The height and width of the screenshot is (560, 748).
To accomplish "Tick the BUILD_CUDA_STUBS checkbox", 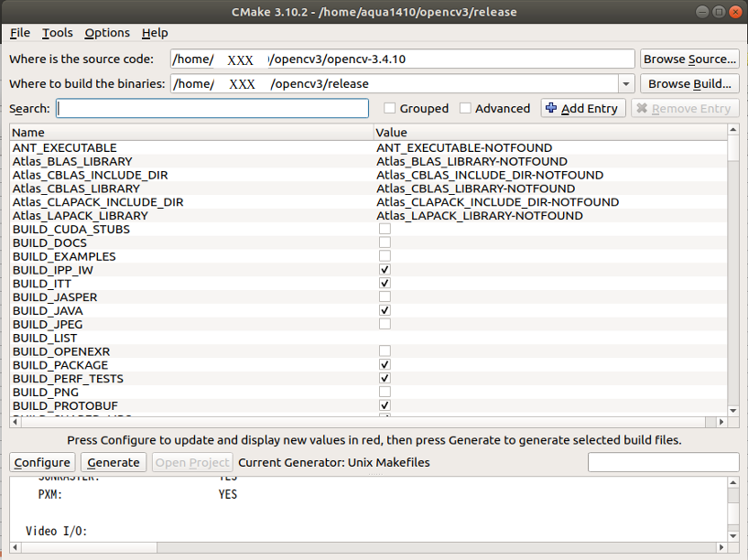I will coord(385,230).
